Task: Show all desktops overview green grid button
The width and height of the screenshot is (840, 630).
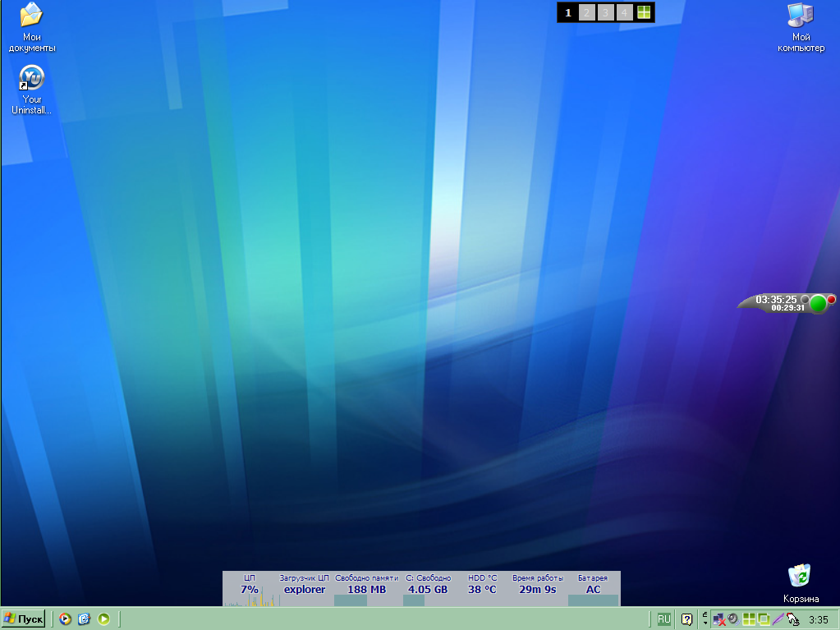Action: coord(644,12)
